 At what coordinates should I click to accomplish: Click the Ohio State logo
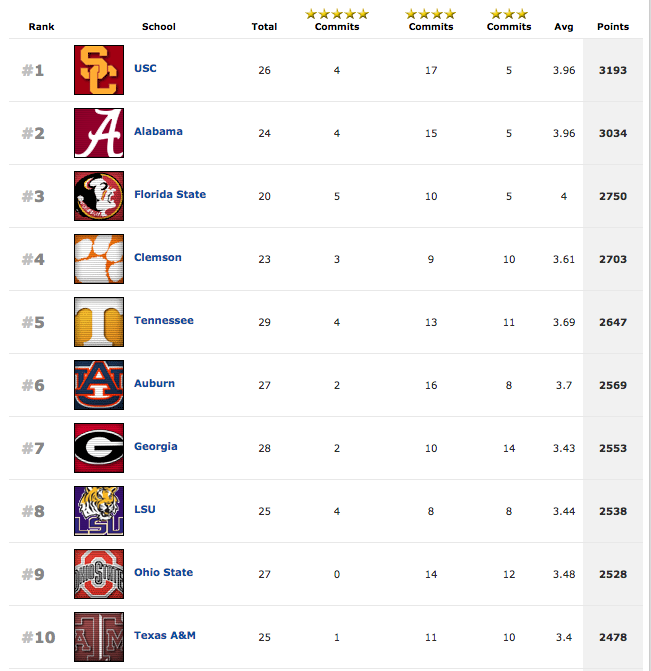[99, 574]
